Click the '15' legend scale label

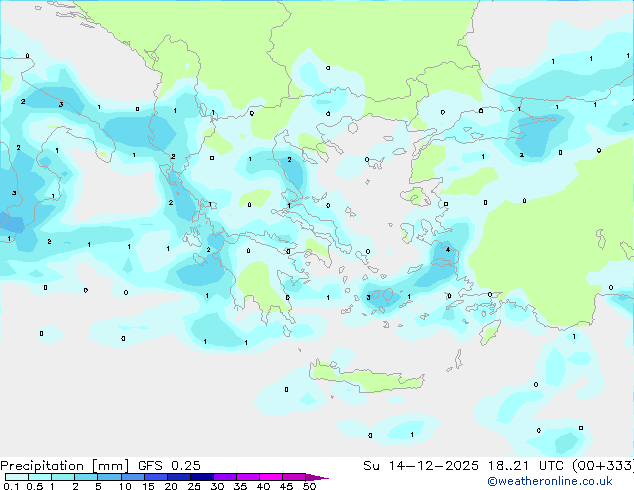click(148, 486)
